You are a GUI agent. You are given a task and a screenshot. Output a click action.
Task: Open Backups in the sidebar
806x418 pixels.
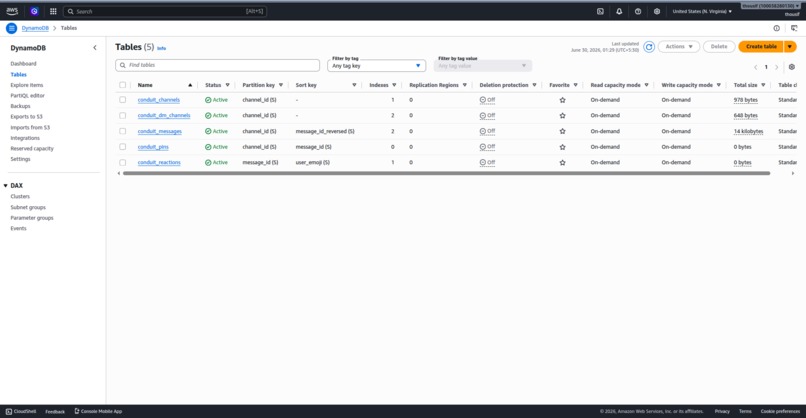pos(20,106)
